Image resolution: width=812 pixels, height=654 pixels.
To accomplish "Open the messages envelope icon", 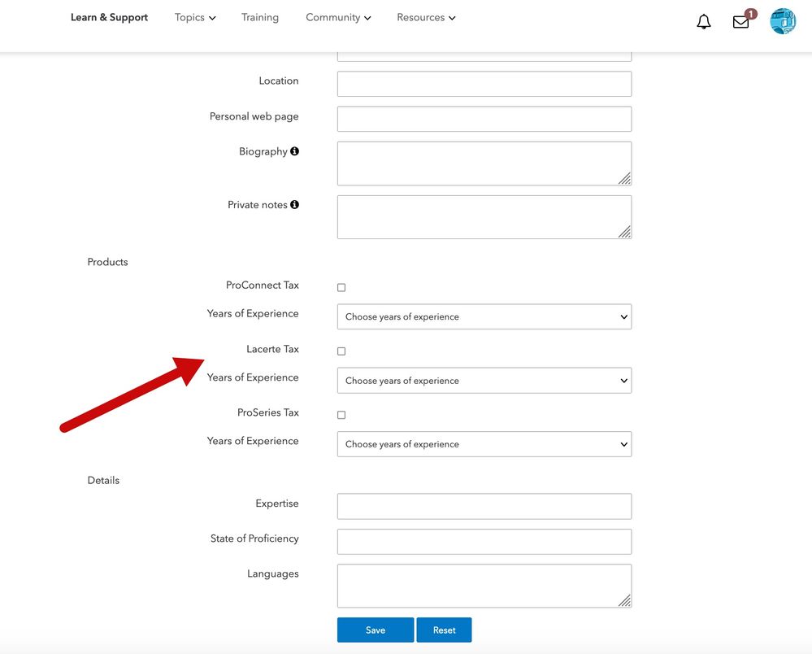I will (x=740, y=22).
